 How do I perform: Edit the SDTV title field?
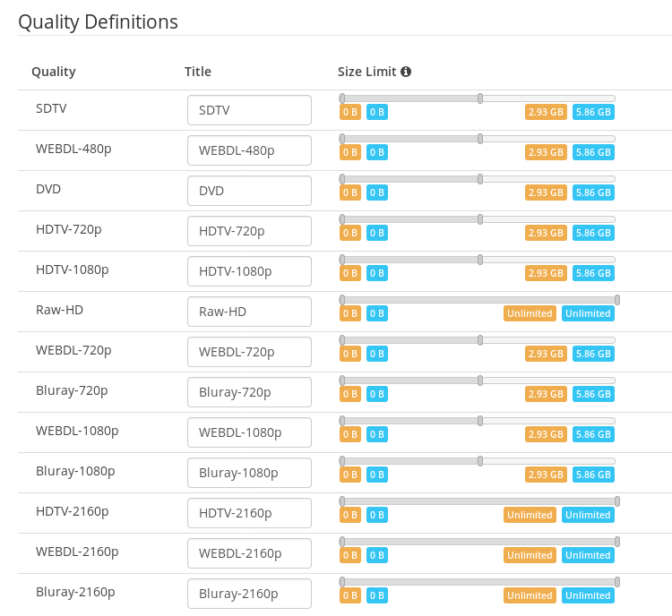pos(249,110)
